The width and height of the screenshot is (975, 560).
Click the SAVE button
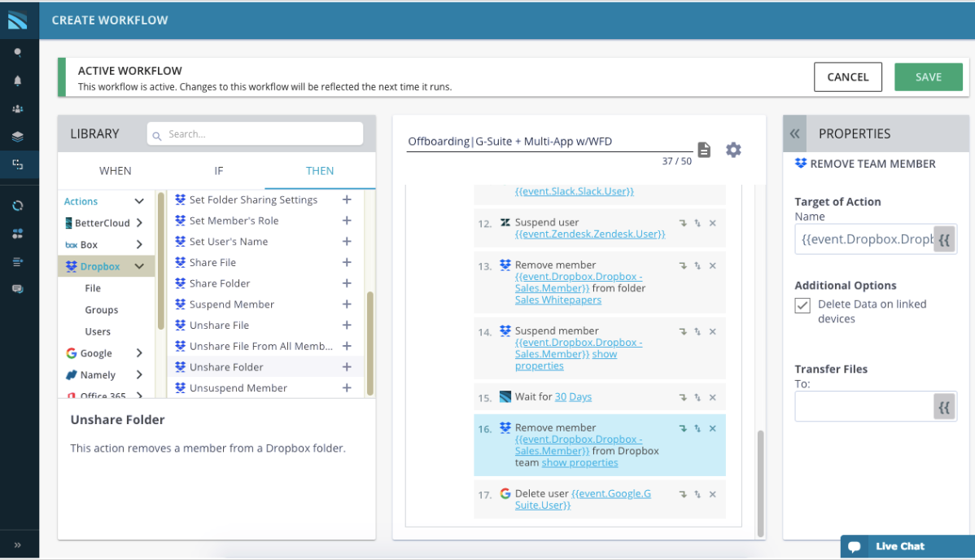coord(928,77)
